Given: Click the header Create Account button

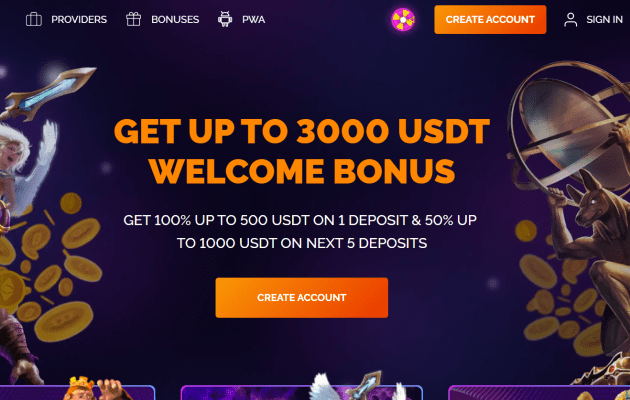Looking at the screenshot, I should point(490,19).
